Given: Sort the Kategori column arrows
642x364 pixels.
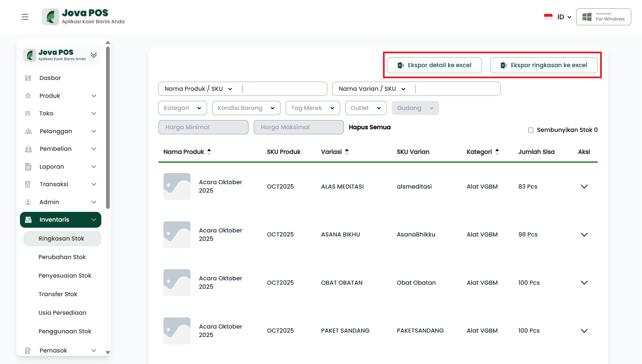Looking at the screenshot, I should pyautogui.click(x=497, y=152).
